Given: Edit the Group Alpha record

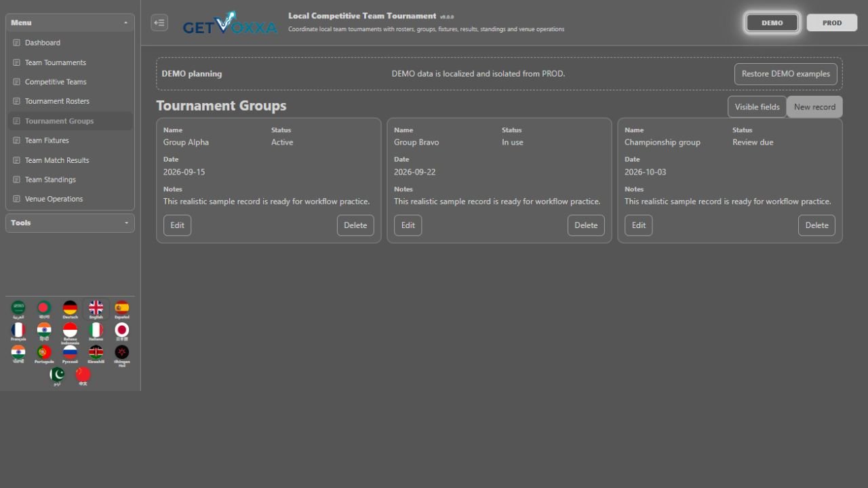Looking at the screenshot, I should click(x=177, y=225).
